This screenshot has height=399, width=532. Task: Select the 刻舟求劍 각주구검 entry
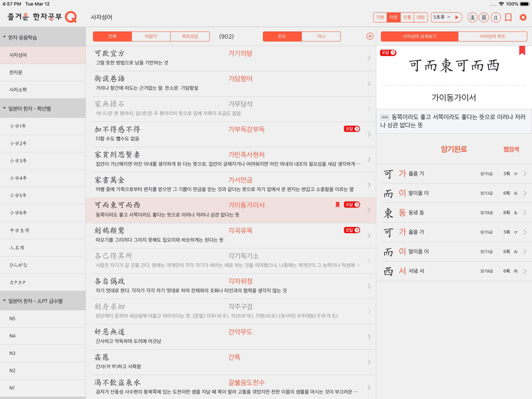[x=231, y=311]
